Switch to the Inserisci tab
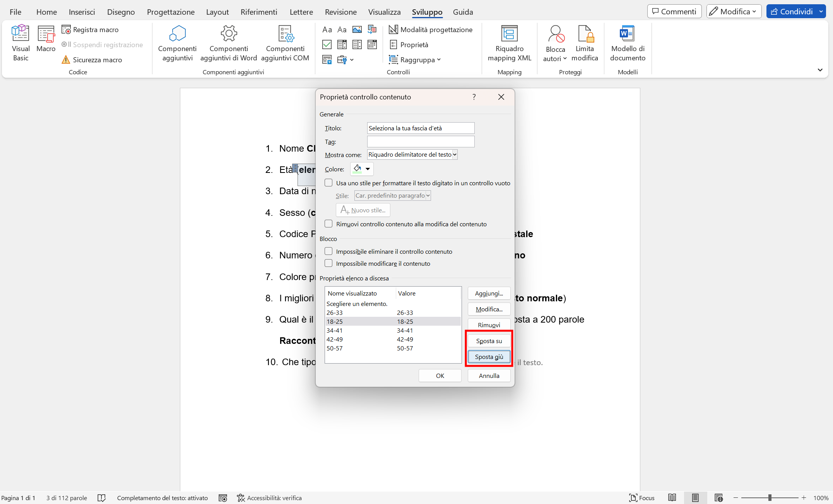Screen dimensions: 833x504 pyautogui.click(x=82, y=12)
